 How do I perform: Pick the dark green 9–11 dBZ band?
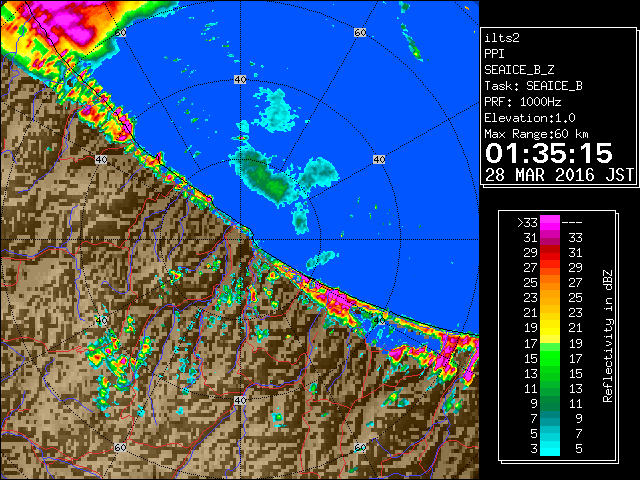pos(550,403)
